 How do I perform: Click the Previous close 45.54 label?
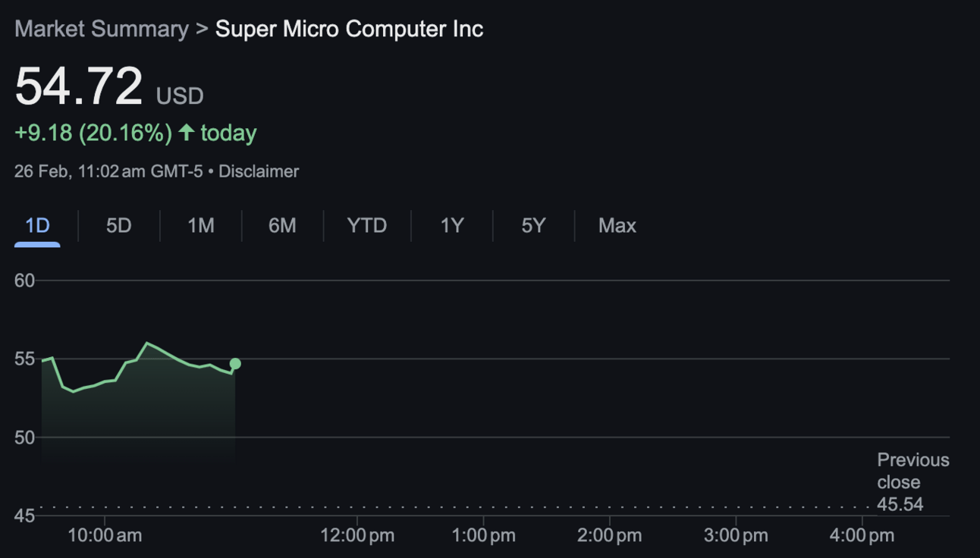pyautogui.click(x=913, y=482)
